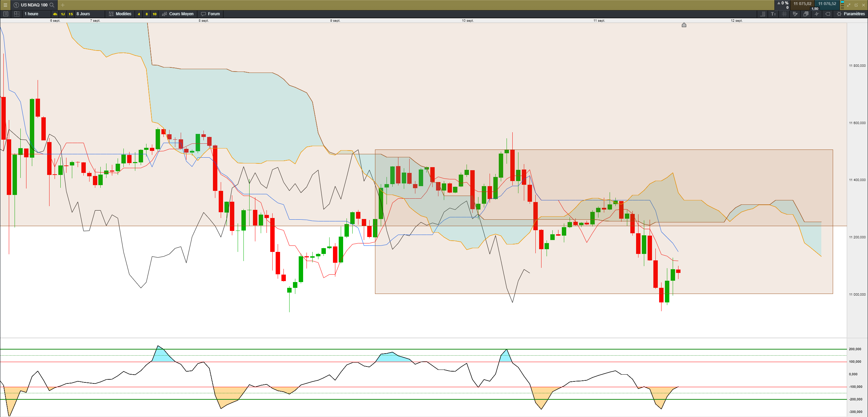Screen dimensions: 868x417
Task: Click the home marker on time axis
Action: click(x=684, y=25)
